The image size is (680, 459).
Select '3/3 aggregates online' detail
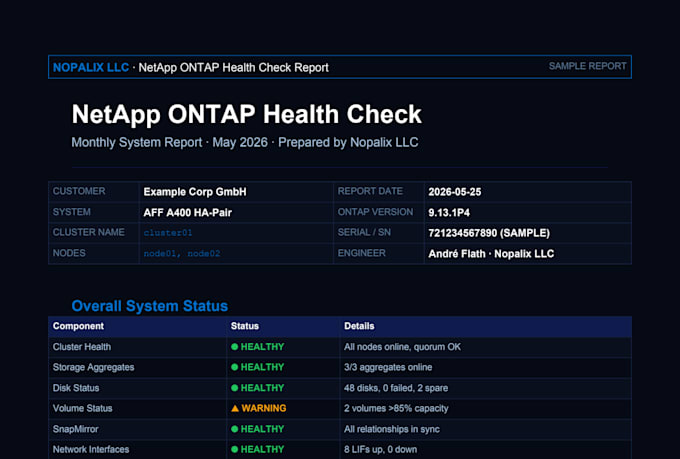tap(388, 367)
